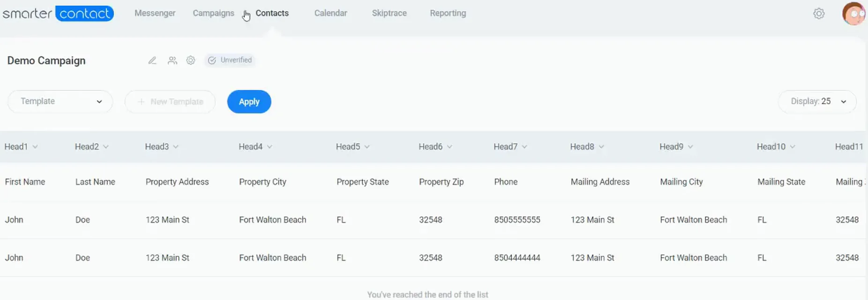Select the Mailing State cell
Image resolution: width=868 pixels, height=300 pixels.
click(781, 182)
